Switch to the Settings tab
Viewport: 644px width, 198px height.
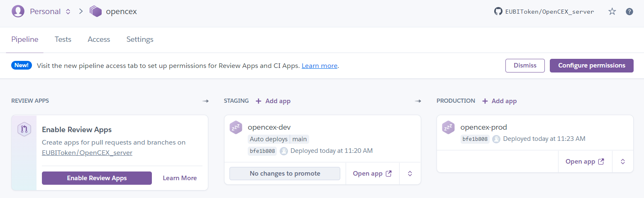pyautogui.click(x=140, y=39)
